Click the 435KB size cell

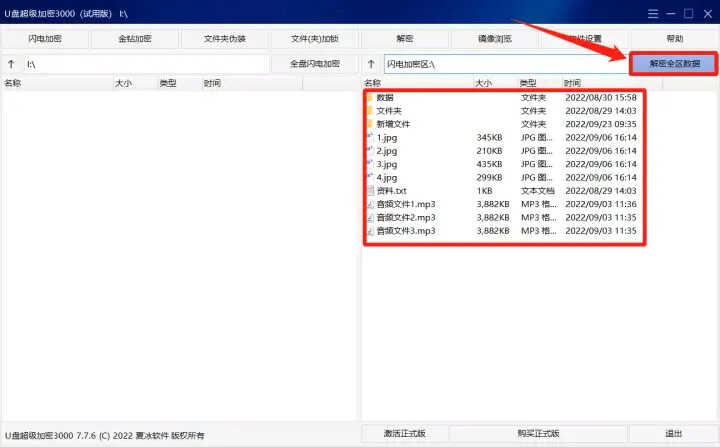coord(489,164)
